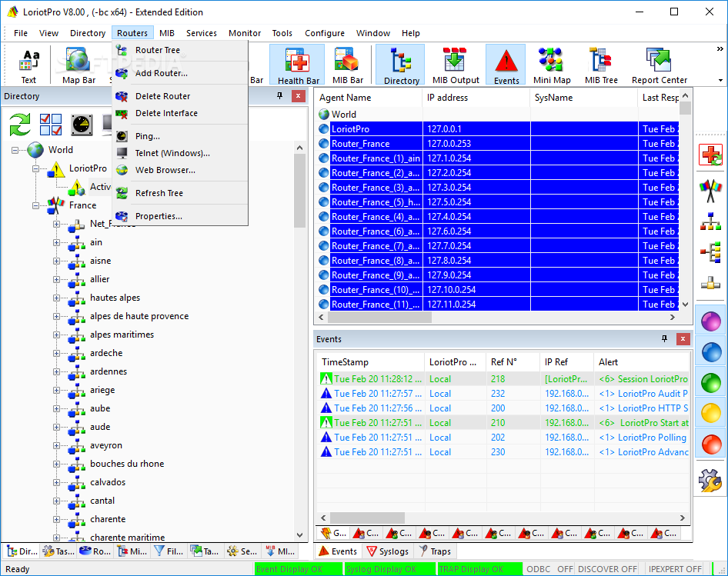
Task: Collapse the World tree node
Action: (x=15, y=150)
